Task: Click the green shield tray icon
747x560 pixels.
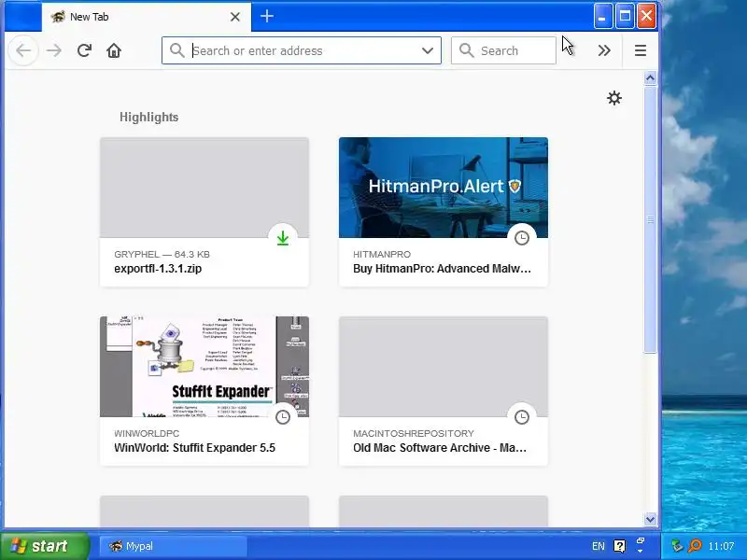Action: tap(676, 546)
